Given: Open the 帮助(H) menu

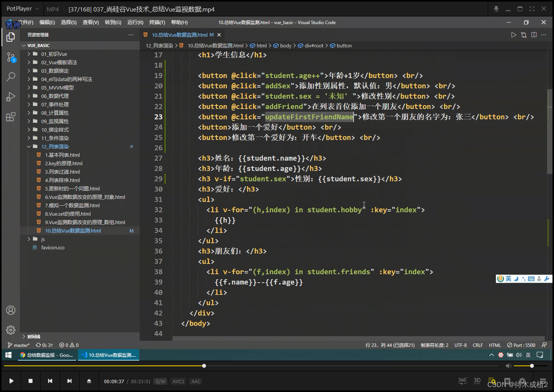Looking at the screenshot, I should click(179, 23).
